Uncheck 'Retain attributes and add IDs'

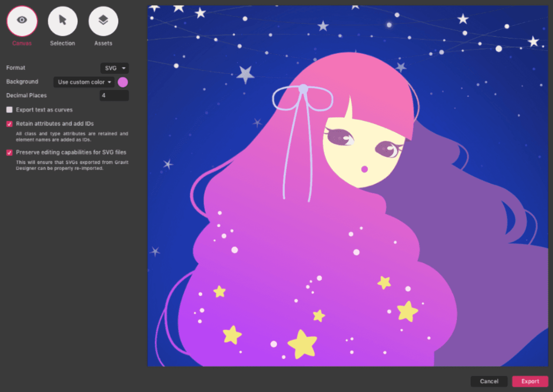click(10, 124)
